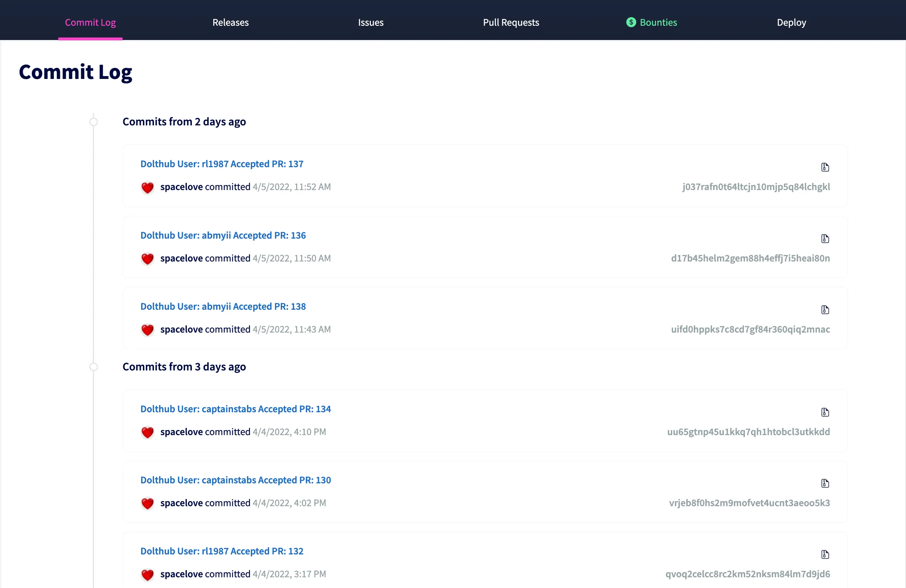906x588 pixels.
Task: Click the heart icon on PR 134 commit
Action: (x=147, y=433)
